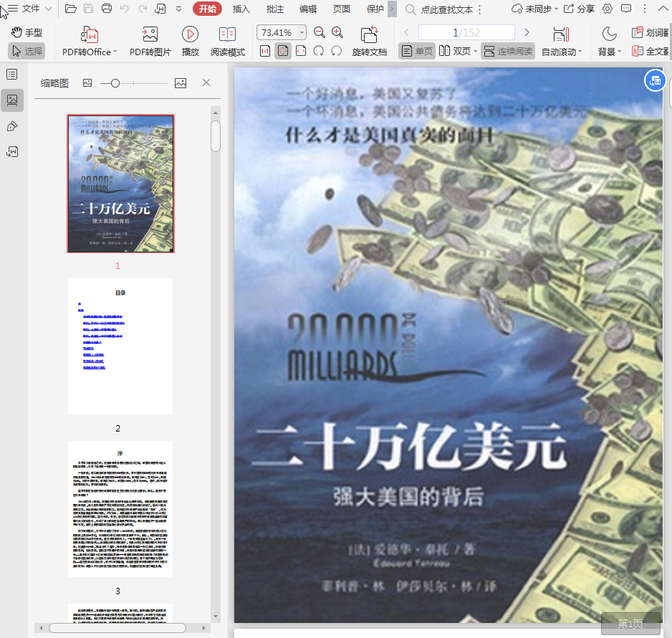The image size is (672, 638).
Task: Select the actual size 1:1 icon
Action: [x=265, y=51]
